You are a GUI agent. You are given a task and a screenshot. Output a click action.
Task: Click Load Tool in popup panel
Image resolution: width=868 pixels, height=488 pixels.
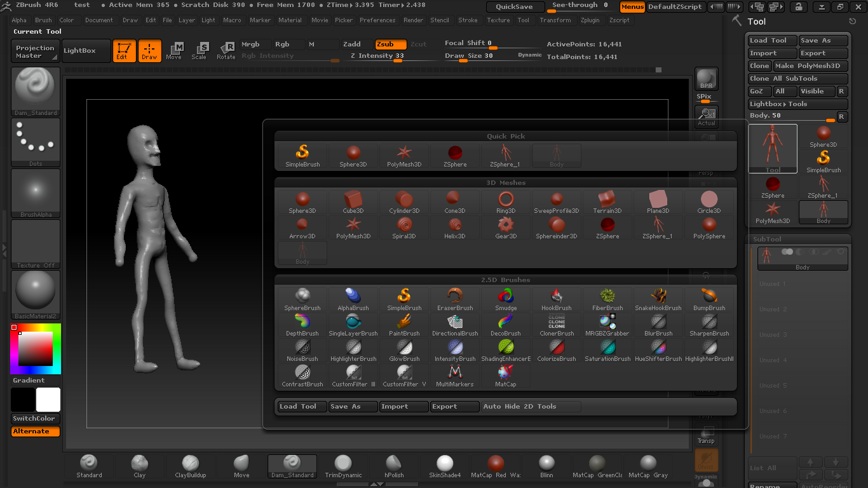pyautogui.click(x=302, y=407)
